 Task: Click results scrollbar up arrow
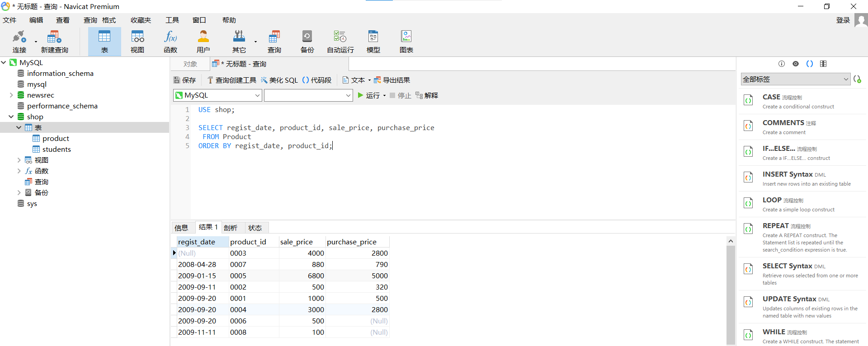tap(731, 241)
